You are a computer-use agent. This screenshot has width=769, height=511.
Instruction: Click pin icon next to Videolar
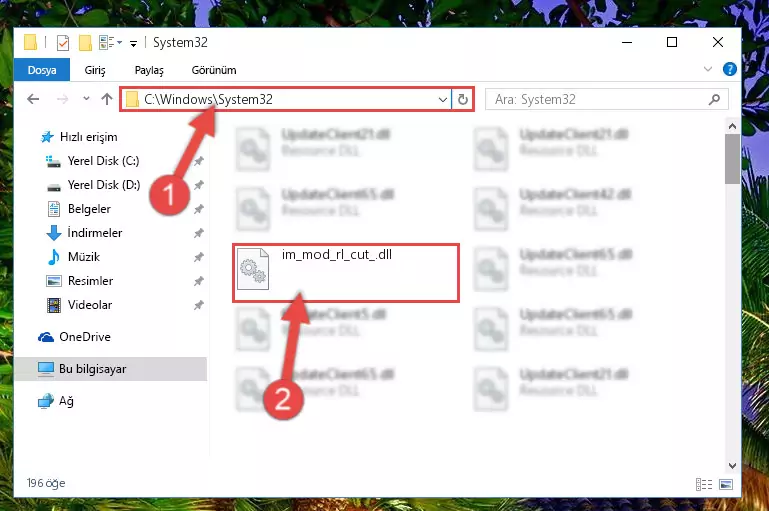[199, 305]
